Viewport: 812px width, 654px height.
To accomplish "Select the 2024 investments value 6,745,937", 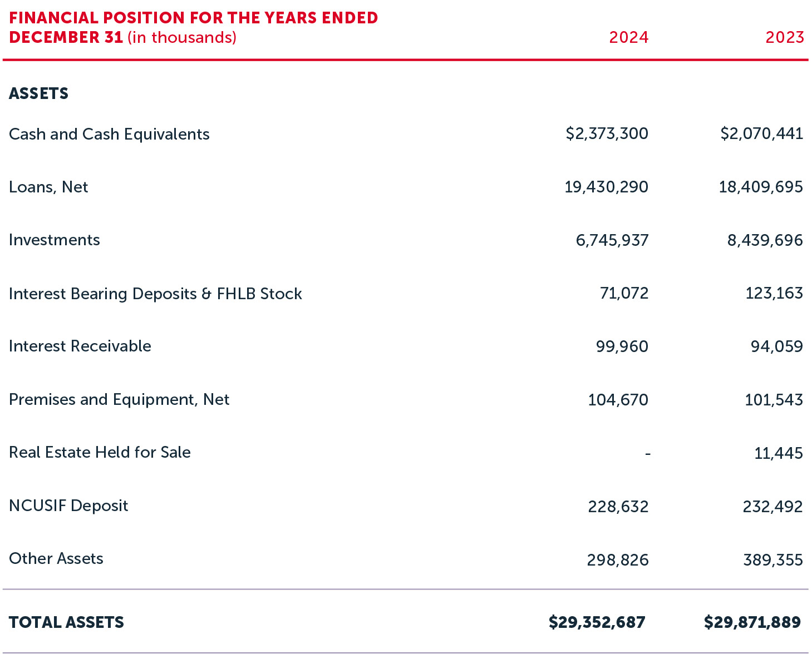I will (x=612, y=240).
